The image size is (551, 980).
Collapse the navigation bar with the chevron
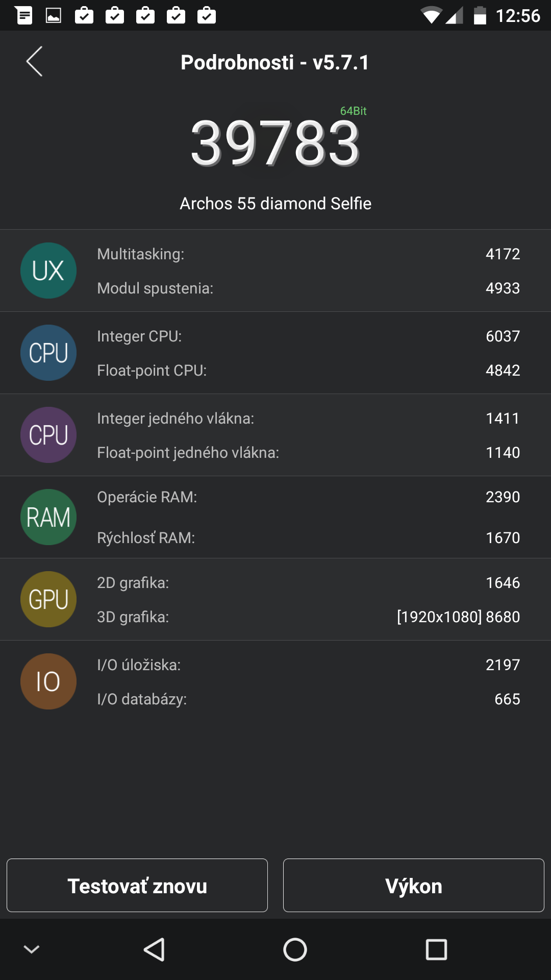tap(32, 949)
